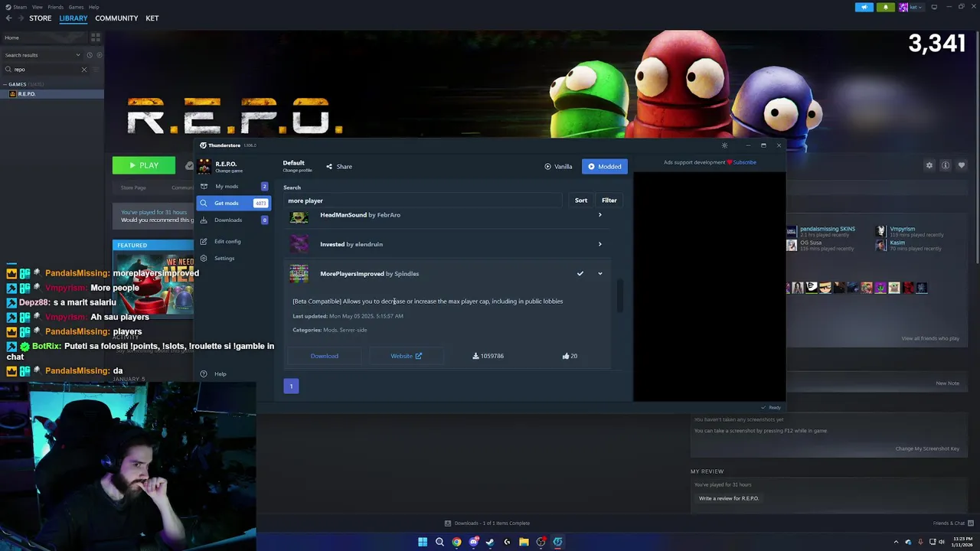Image resolution: width=980 pixels, height=551 pixels.
Task: Open Chrome from the taskbar
Action: click(456, 542)
